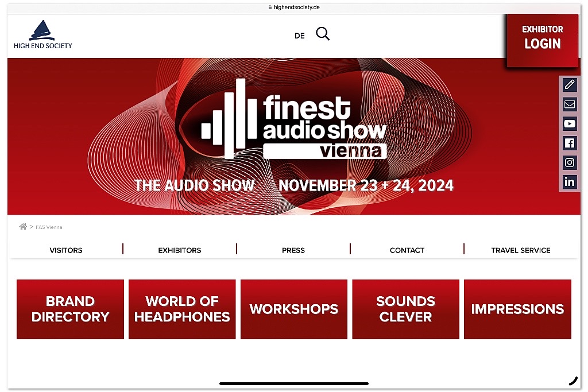
Task: Open the LinkedIn page icon
Action: coord(570,182)
